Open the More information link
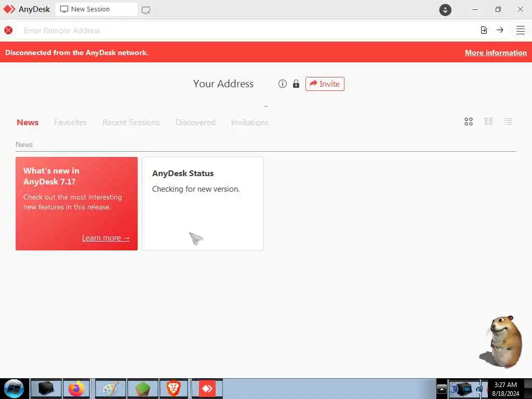 pos(496,52)
